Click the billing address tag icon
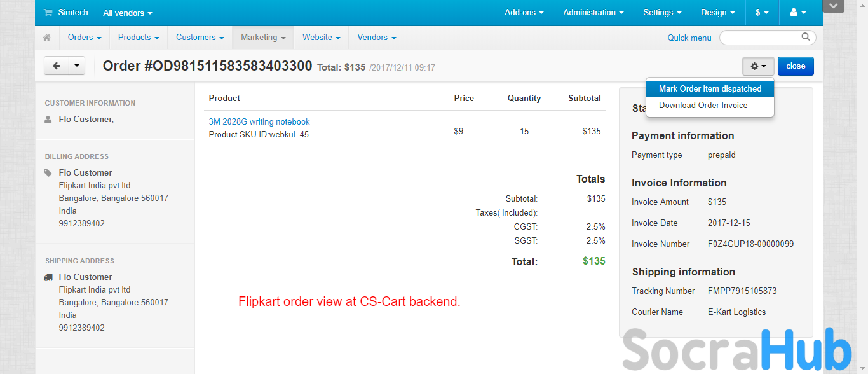Screen dimensions: 868x374 click(x=48, y=172)
